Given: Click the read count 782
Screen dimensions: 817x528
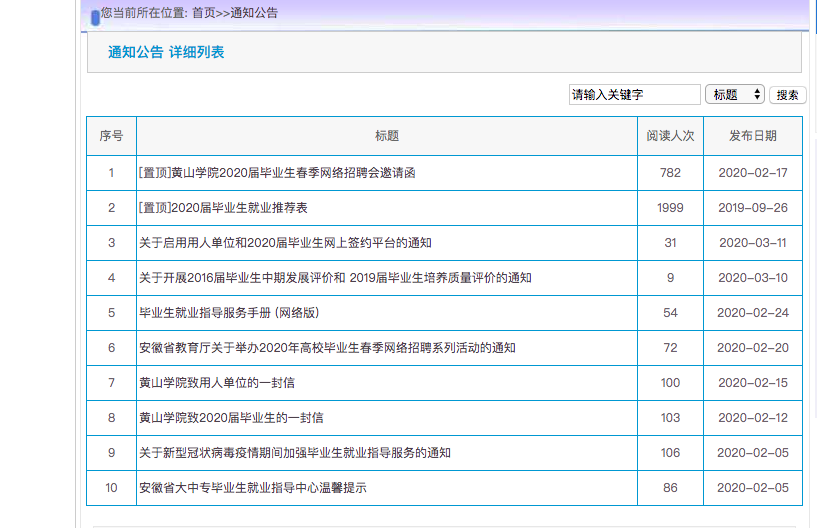Looking at the screenshot, I should [x=671, y=173].
